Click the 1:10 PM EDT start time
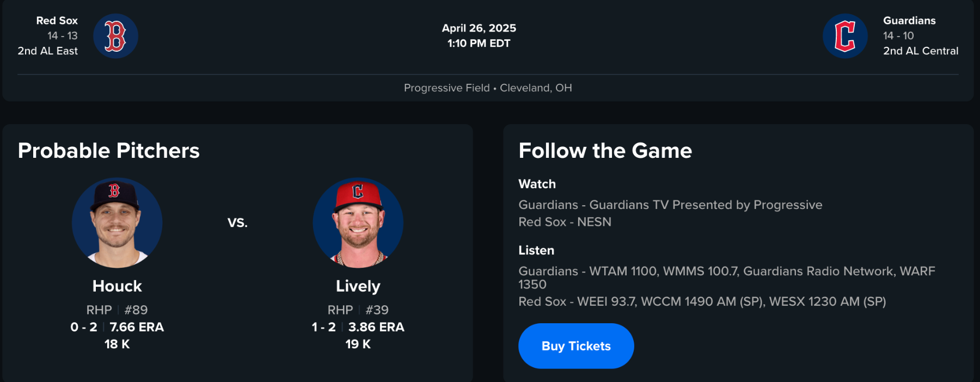Screen dimensions: 980x382 tap(479, 44)
